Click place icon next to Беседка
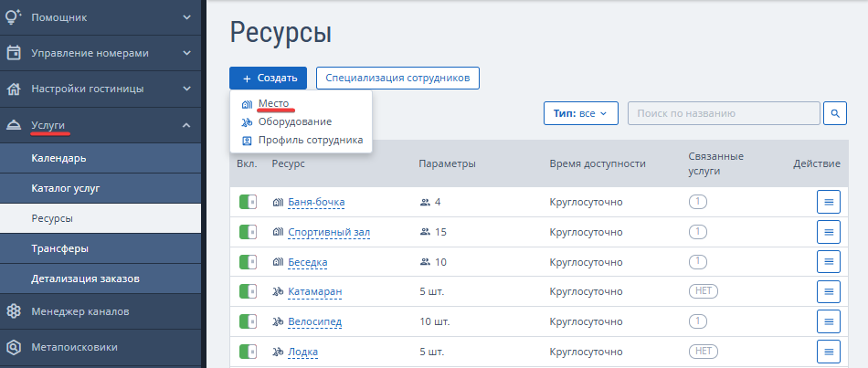 coord(278,262)
